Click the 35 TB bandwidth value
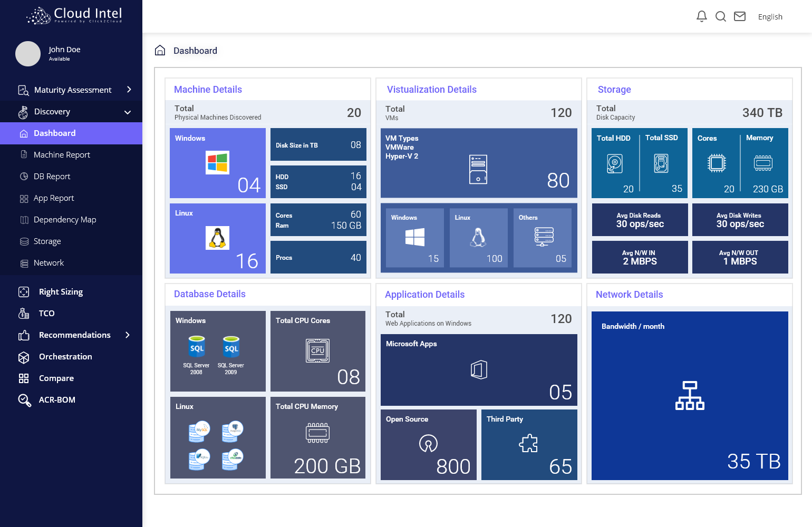 tap(754, 461)
